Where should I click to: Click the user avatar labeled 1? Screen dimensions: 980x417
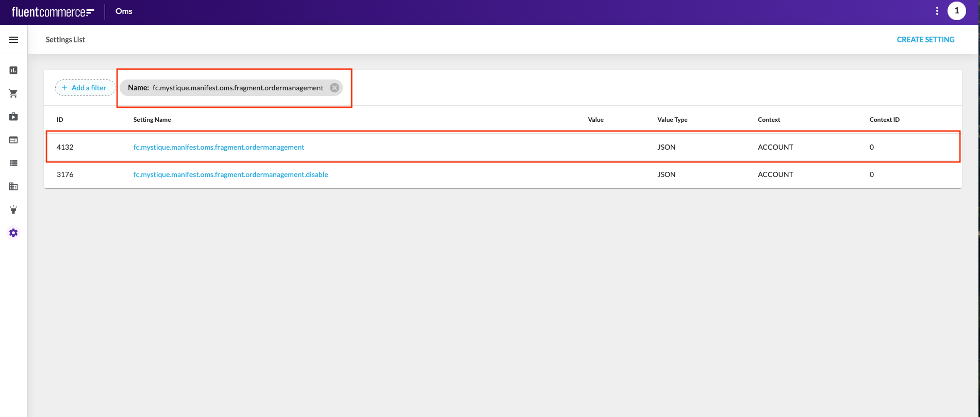(956, 11)
